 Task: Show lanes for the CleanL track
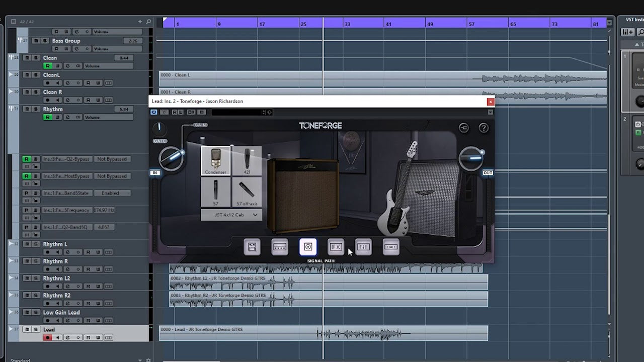108,83
